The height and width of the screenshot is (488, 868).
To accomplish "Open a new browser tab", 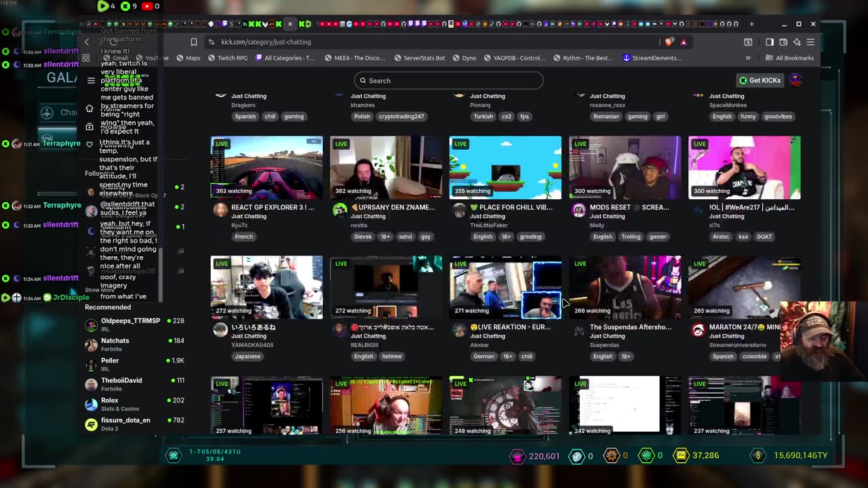I will [751, 24].
